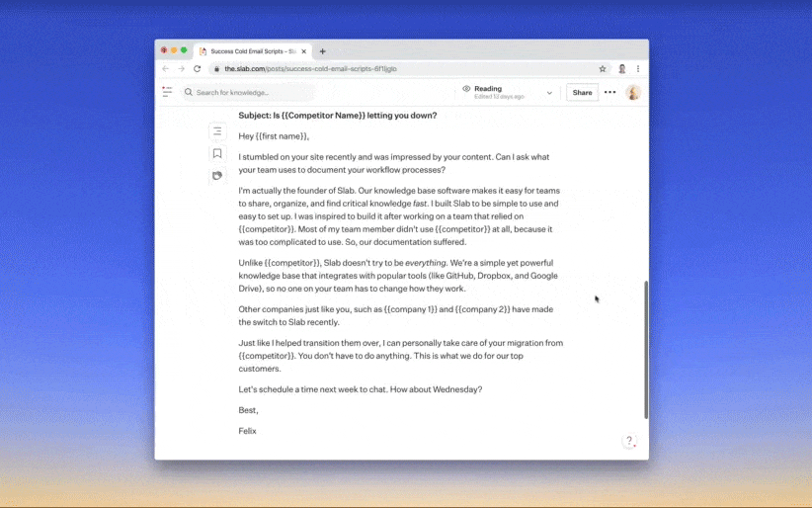
Task: Bookmark this post with the bookmark icon
Action: click(x=217, y=153)
